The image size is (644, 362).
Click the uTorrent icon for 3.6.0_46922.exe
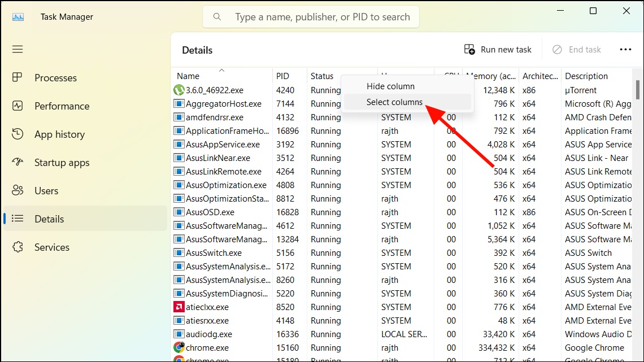(179, 90)
